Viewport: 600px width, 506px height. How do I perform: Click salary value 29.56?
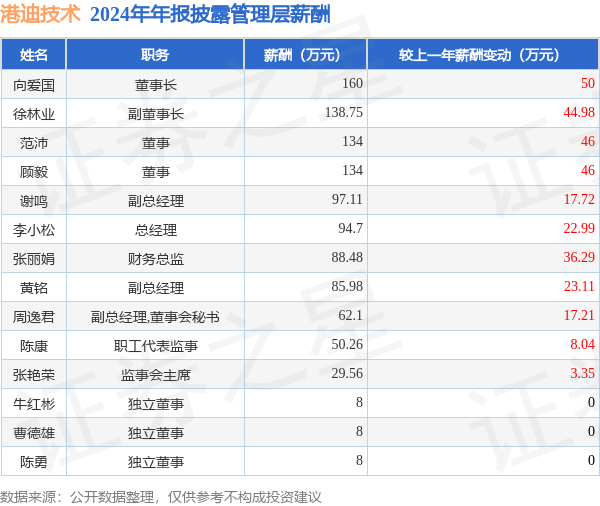(347, 373)
